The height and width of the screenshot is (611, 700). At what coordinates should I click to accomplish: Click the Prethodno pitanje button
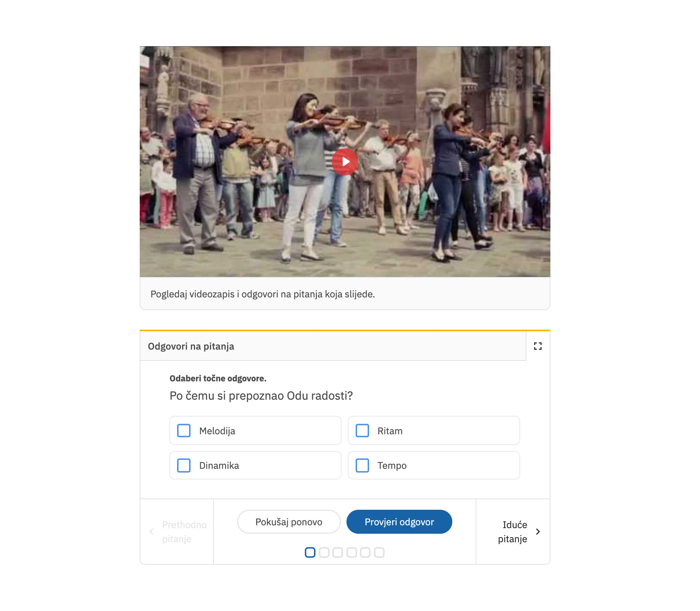(x=177, y=532)
